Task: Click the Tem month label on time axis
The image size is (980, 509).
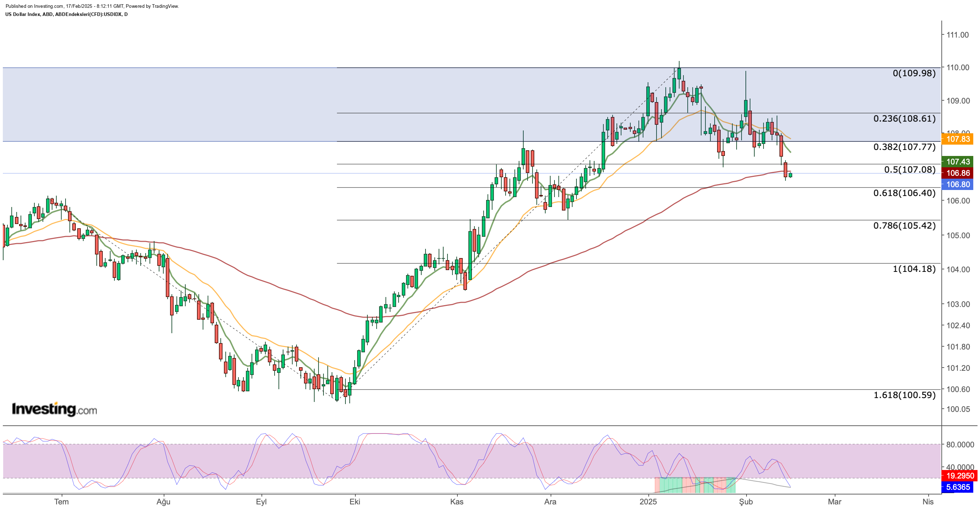Action: pyautogui.click(x=61, y=502)
